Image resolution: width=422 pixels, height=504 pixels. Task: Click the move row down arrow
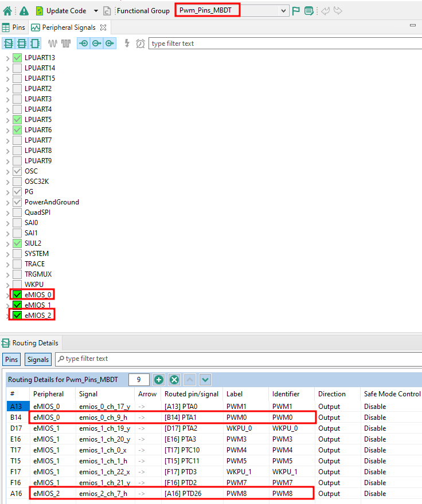pyautogui.click(x=205, y=380)
